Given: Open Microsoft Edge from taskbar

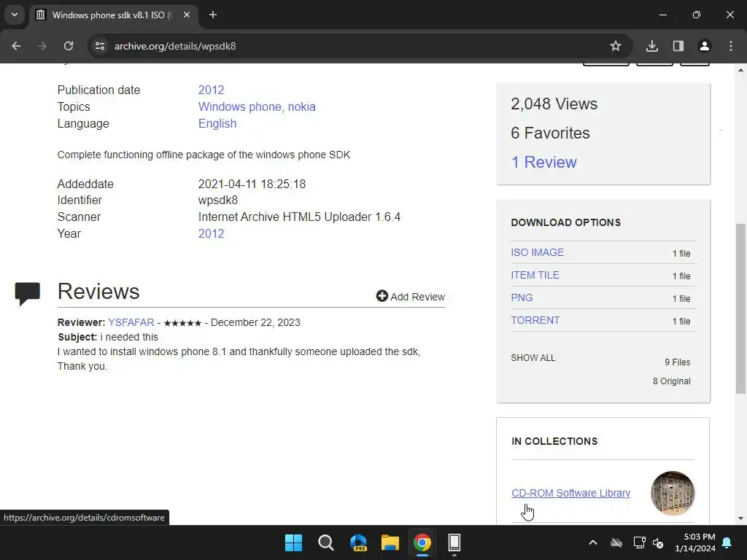Looking at the screenshot, I should 358,542.
